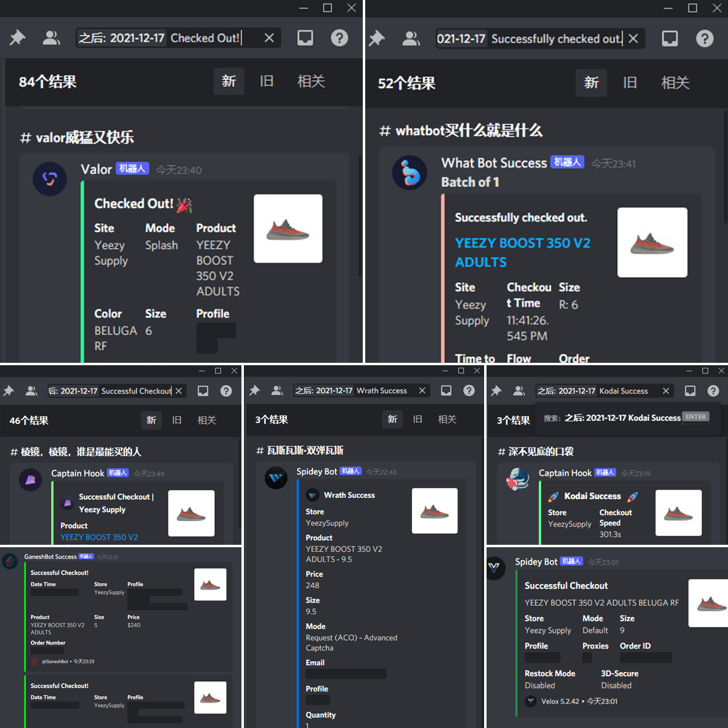Click What Bot Success username
The image size is (728, 728).
(494, 163)
